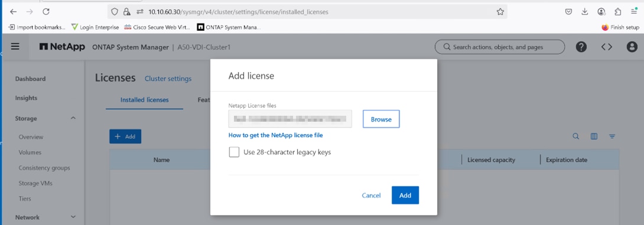This screenshot has width=644, height=225.
Task: Expand the Network section chevron
Action: pyautogui.click(x=73, y=217)
